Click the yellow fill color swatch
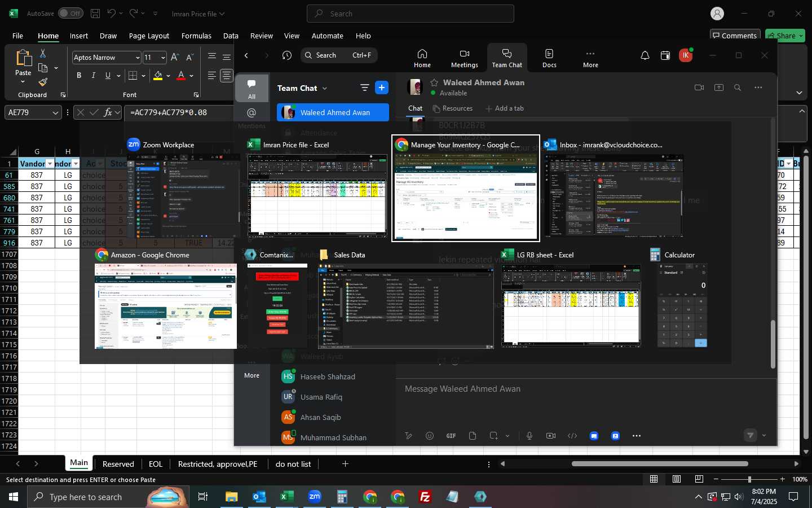Image resolution: width=812 pixels, height=508 pixels. point(158,75)
